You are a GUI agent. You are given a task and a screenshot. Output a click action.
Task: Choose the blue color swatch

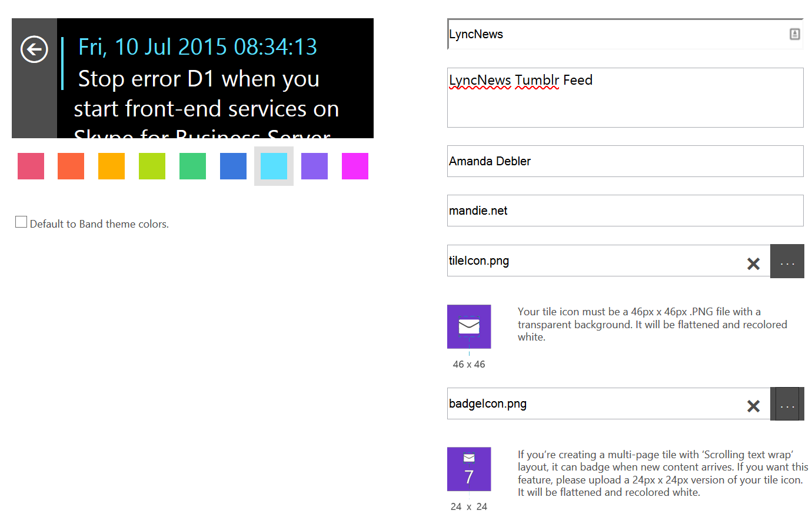pos(233,166)
